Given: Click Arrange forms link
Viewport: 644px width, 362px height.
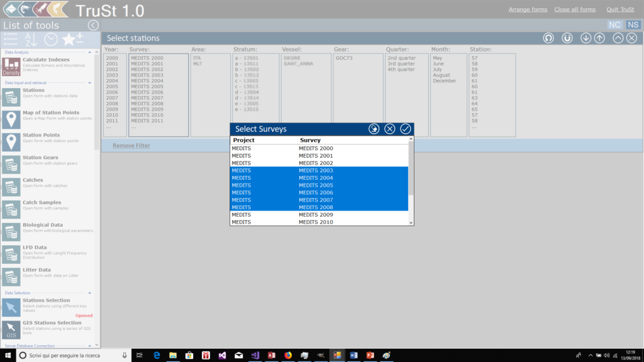Looking at the screenshot, I should coord(528,9).
